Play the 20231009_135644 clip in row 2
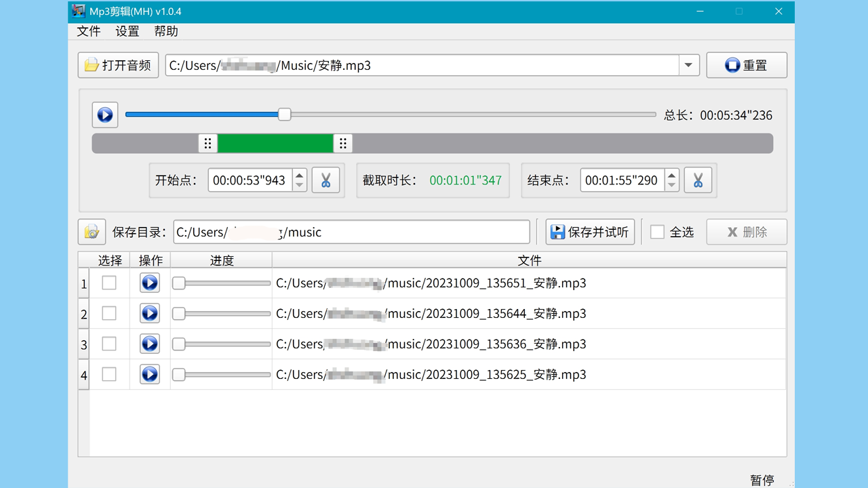Viewport: 868px width, 488px height. (x=150, y=313)
